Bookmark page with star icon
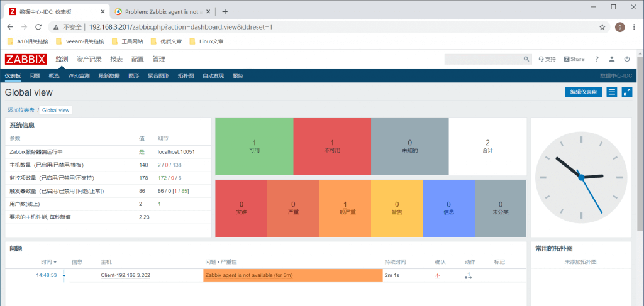This screenshot has width=644, height=306. tap(602, 27)
